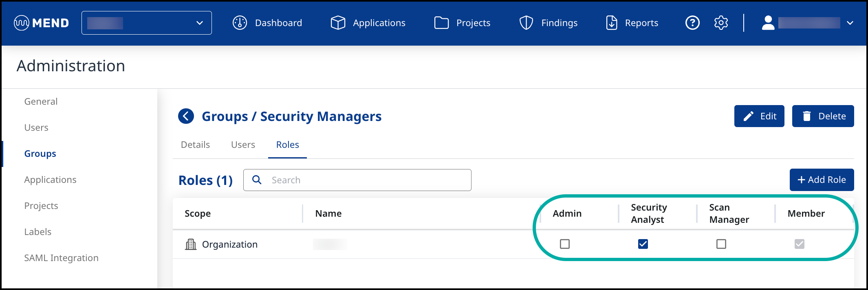This screenshot has height=290, width=868.
Task: Click the Projects folder icon
Action: click(x=441, y=23)
